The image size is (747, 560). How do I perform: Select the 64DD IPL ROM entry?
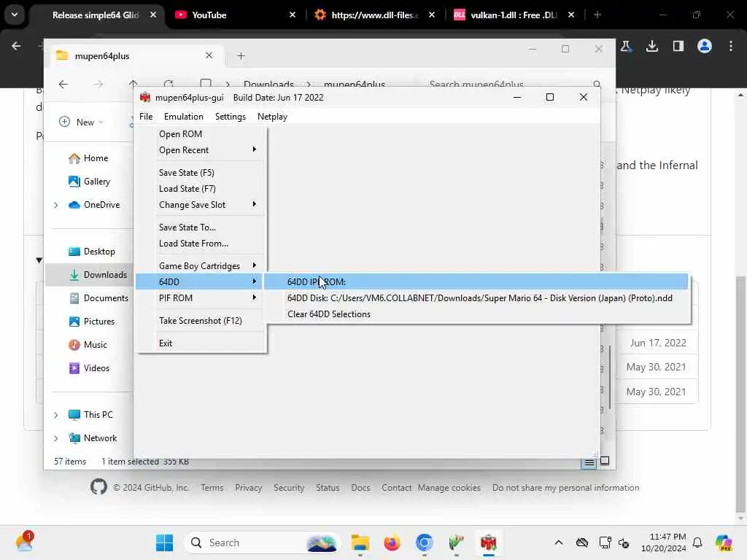click(x=476, y=282)
